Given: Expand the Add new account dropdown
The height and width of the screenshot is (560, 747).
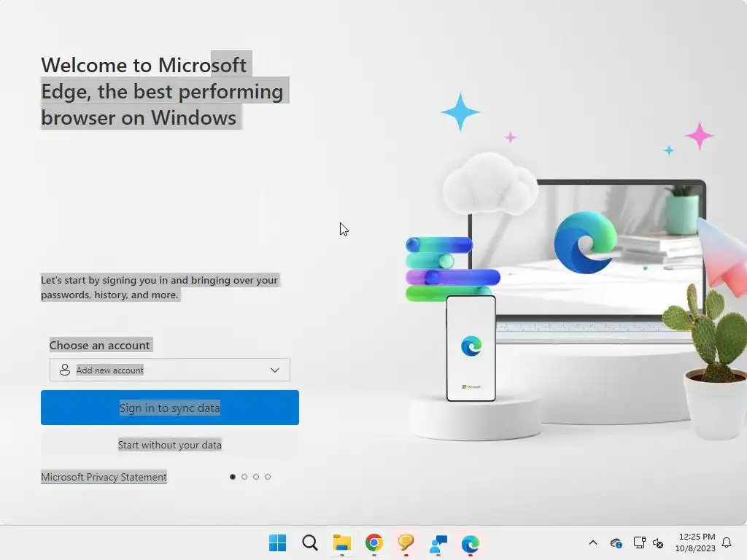Looking at the screenshot, I should tap(169, 370).
